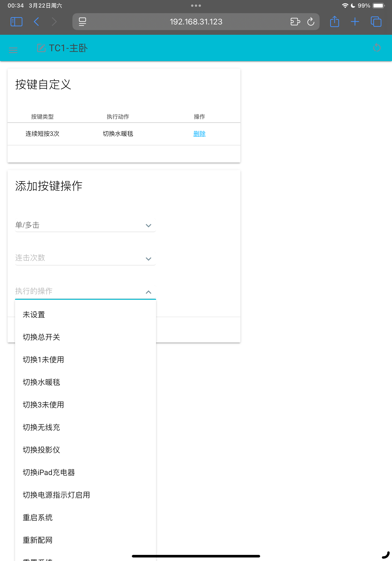Click the edit device name icon

pyautogui.click(x=41, y=48)
